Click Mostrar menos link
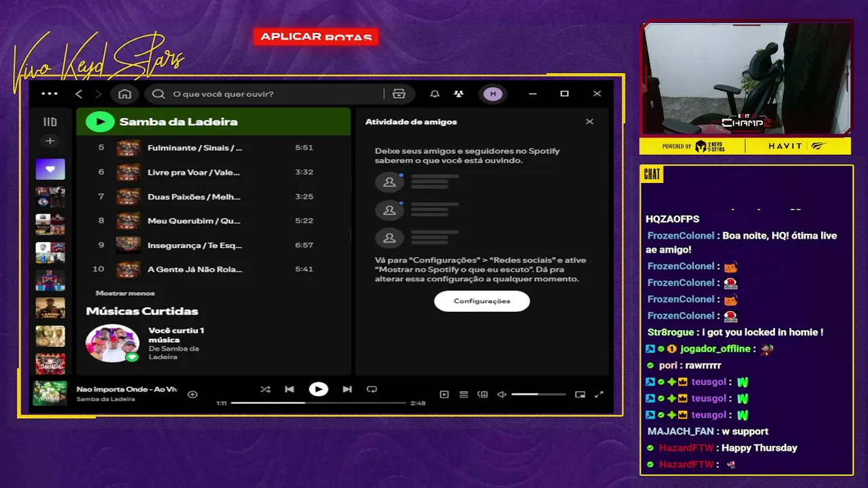The height and width of the screenshot is (488, 868). (125, 293)
